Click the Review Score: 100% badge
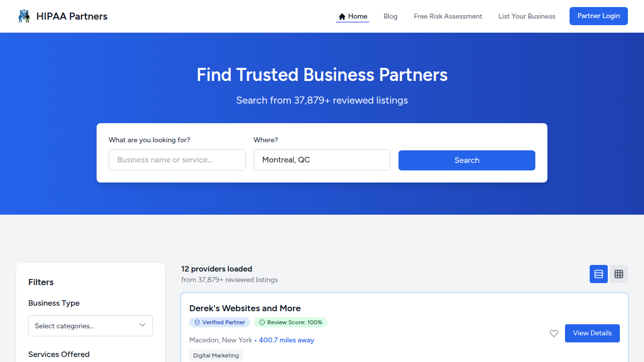The width and height of the screenshot is (644, 362). coord(290,322)
